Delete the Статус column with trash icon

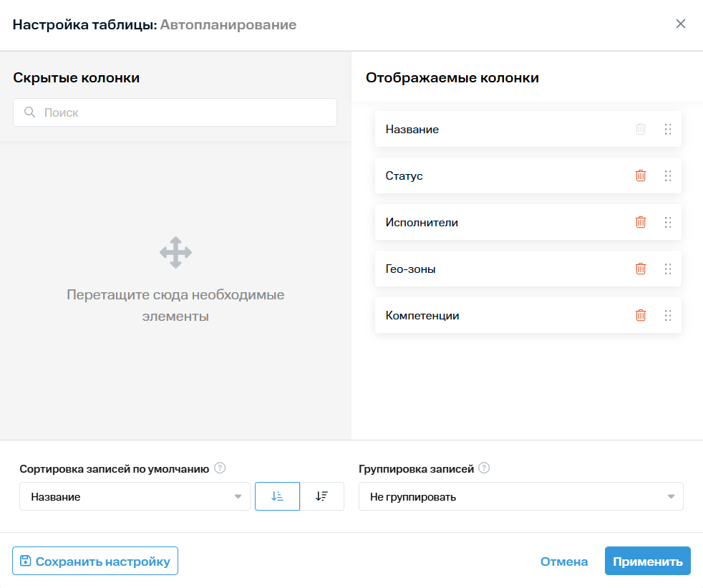pyautogui.click(x=641, y=175)
